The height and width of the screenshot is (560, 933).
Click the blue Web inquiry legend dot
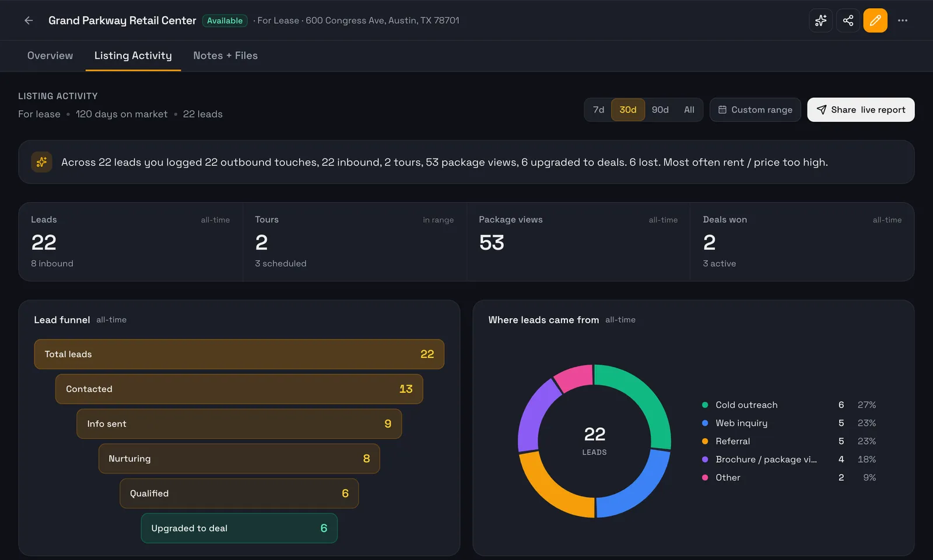point(705,423)
